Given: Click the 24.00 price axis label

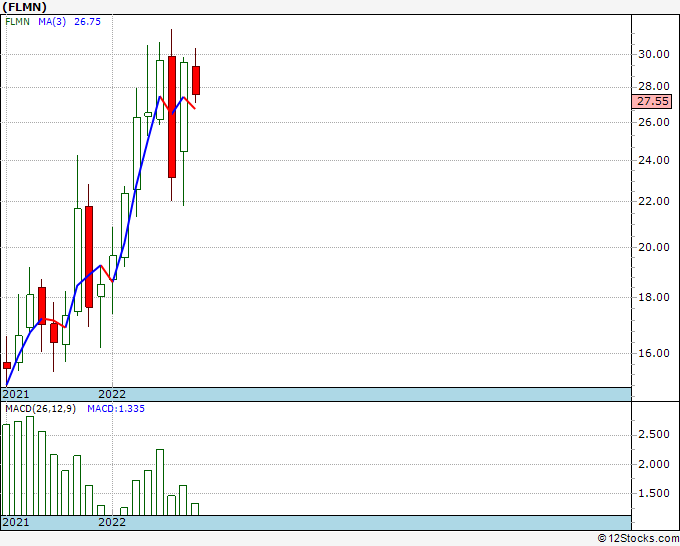Looking at the screenshot, I should 654,160.
